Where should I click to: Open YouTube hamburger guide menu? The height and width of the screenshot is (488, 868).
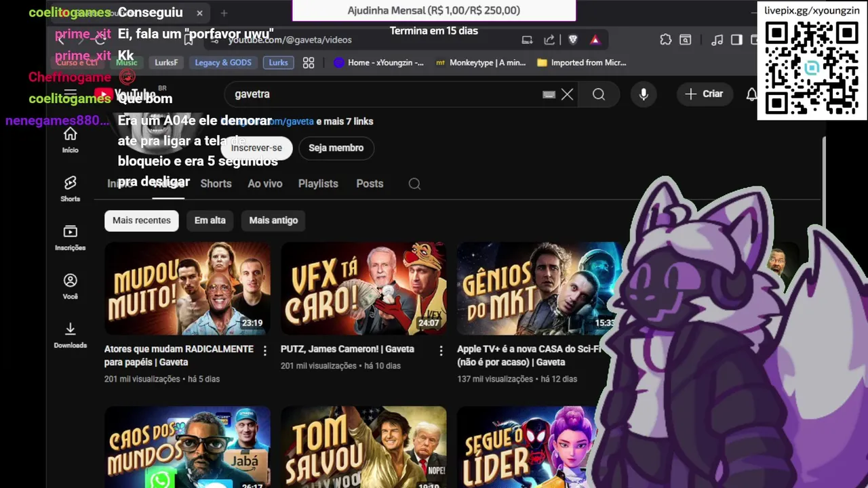coord(71,94)
